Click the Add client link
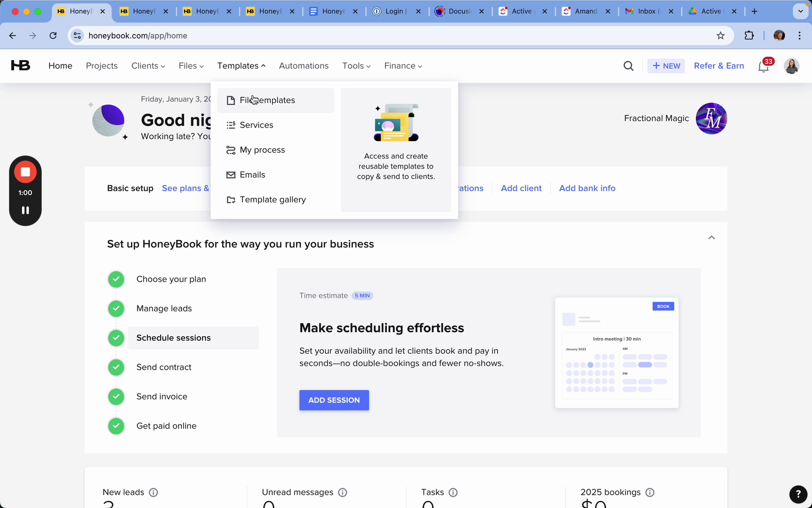Screen dimensions: 812x508 [521, 188]
